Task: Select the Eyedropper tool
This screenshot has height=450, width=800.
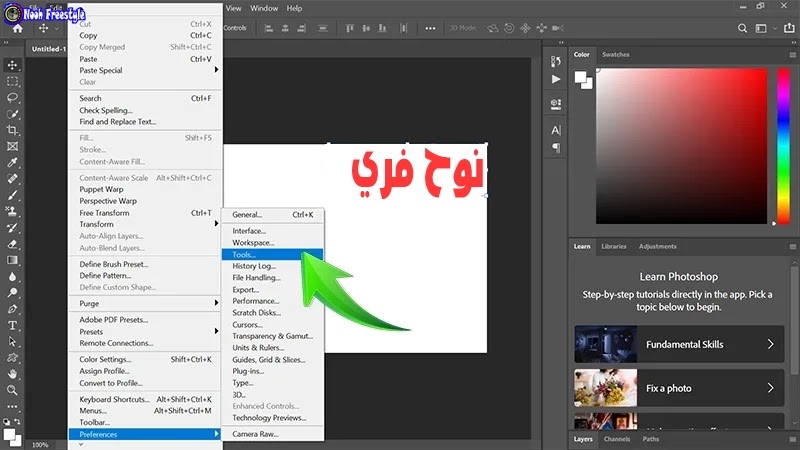Action: coord(12,163)
